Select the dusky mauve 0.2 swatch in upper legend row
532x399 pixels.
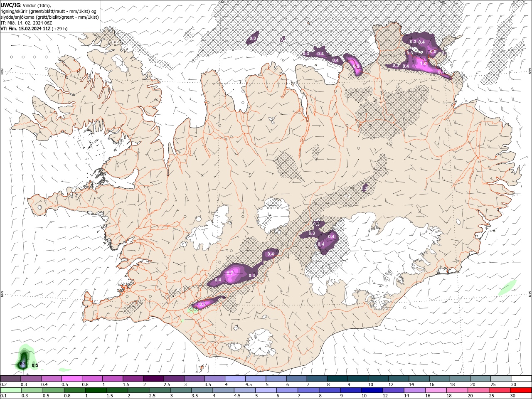click(11, 379)
